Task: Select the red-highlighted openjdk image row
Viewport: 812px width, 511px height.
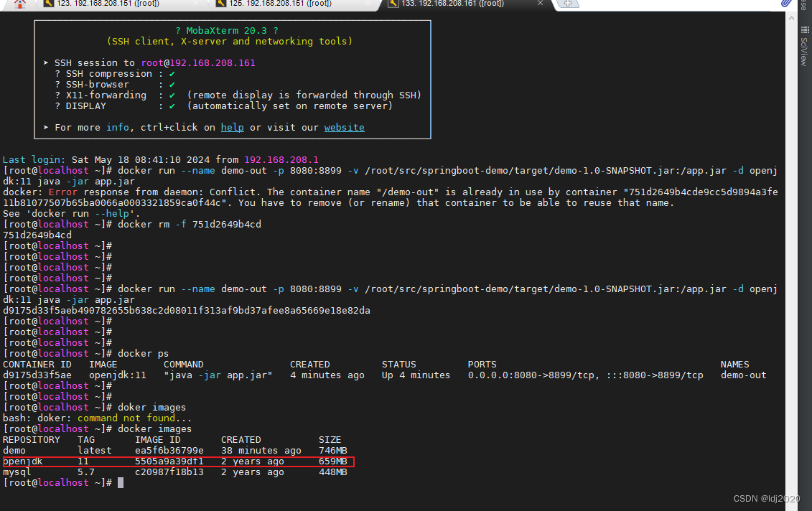Action: click(x=178, y=461)
